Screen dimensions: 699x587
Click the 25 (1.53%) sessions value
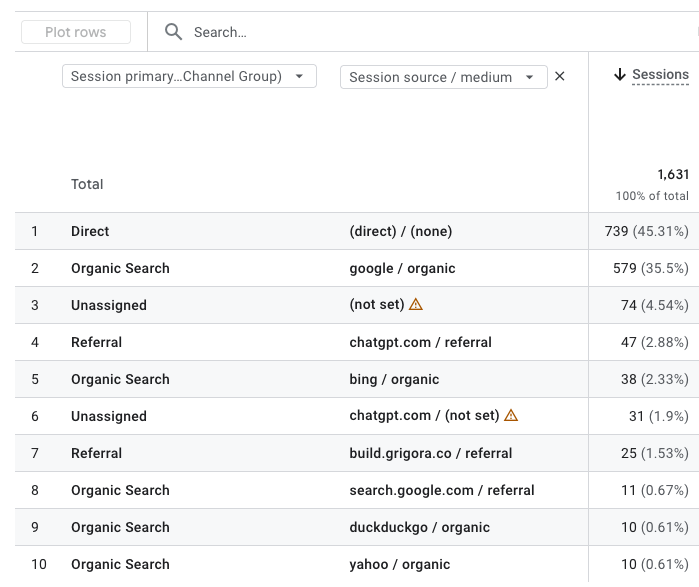[x=655, y=453]
